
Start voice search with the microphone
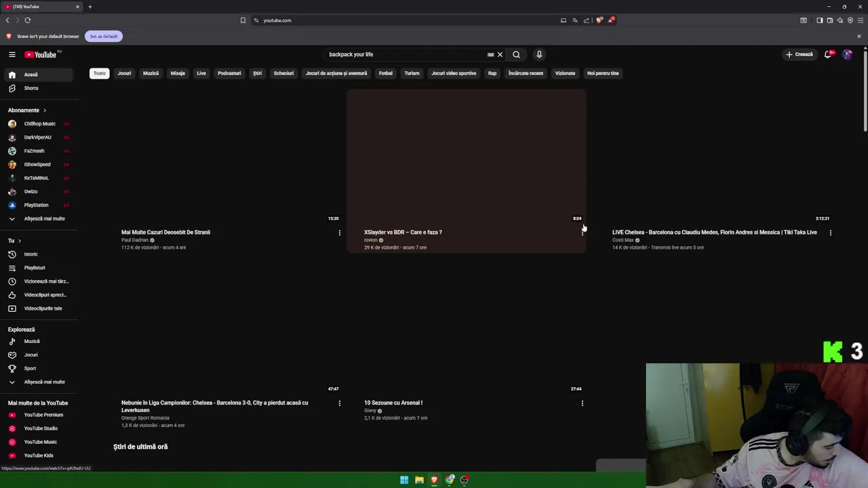pos(539,54)
